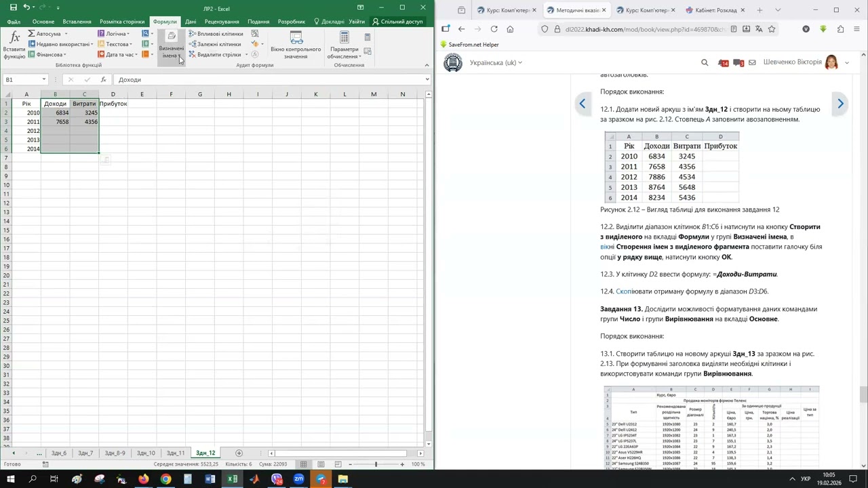This screenshot has width=868, height=488.
Task: Bookmark this page with the star icon
Action: pyautogui.click(x=772, y=29)
